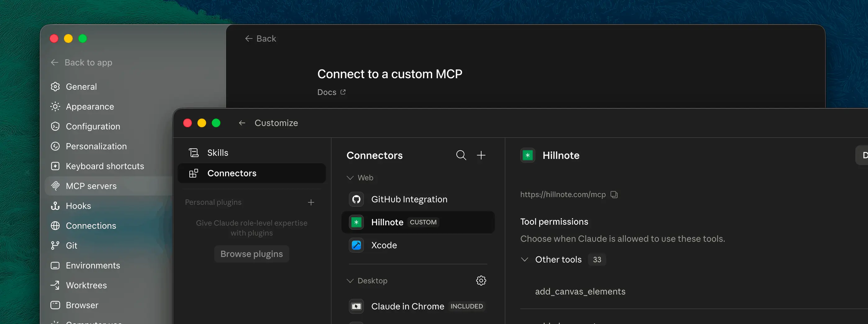This screenshot has width=868, height=324.
Task: Click the Connectors icon in Customize sidebar
Action: (194, 173)
